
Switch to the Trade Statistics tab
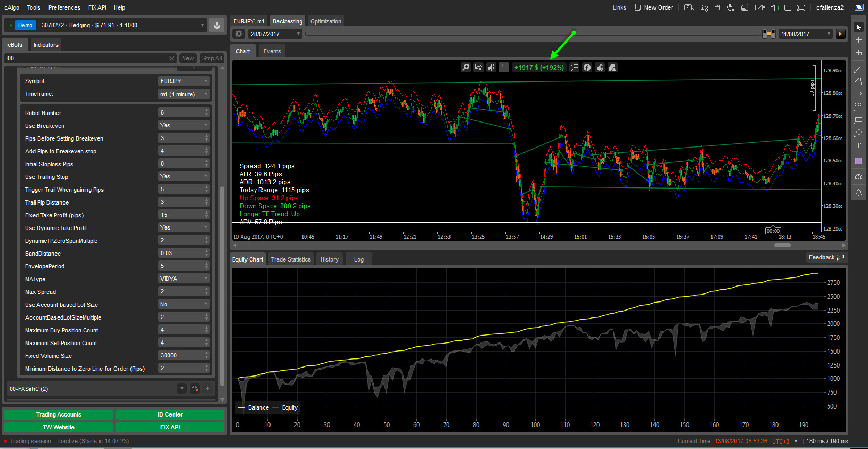(x=291, y=259)
